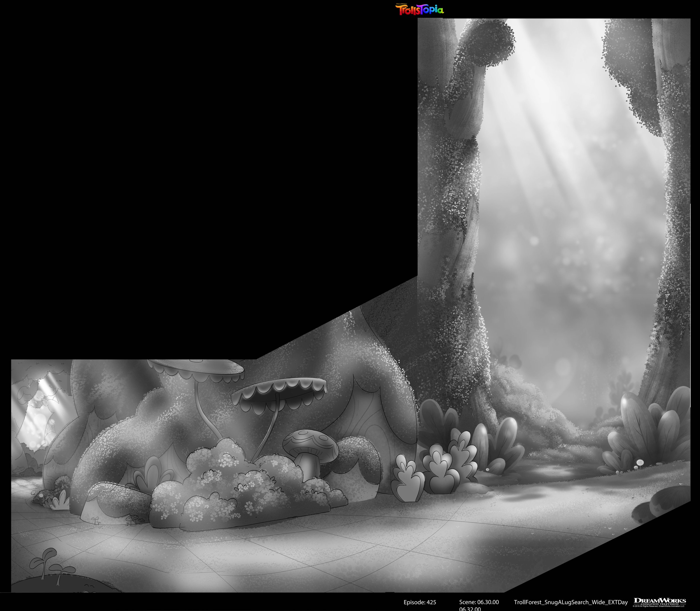Select the "TrollForest_SnugALugSearch_Wide_EXTDay" file name
Image resolution: width=700 pixels, height=611 pixels.
[571, 603]
